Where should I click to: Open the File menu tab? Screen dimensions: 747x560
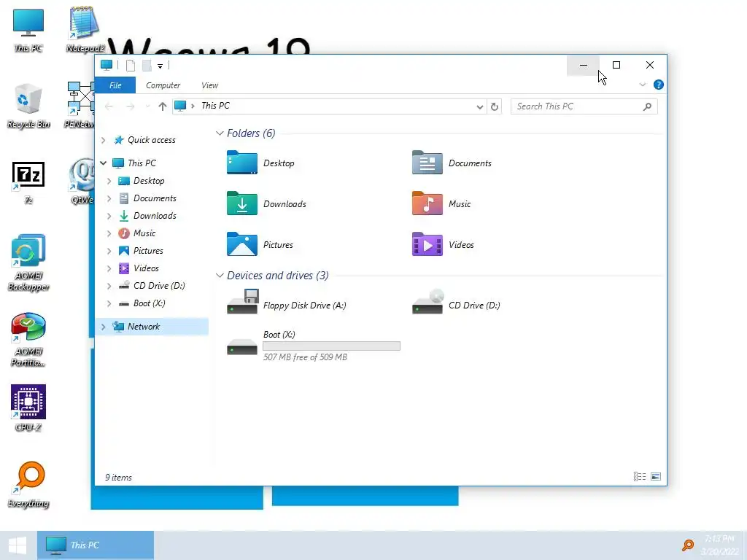point(115,85)
